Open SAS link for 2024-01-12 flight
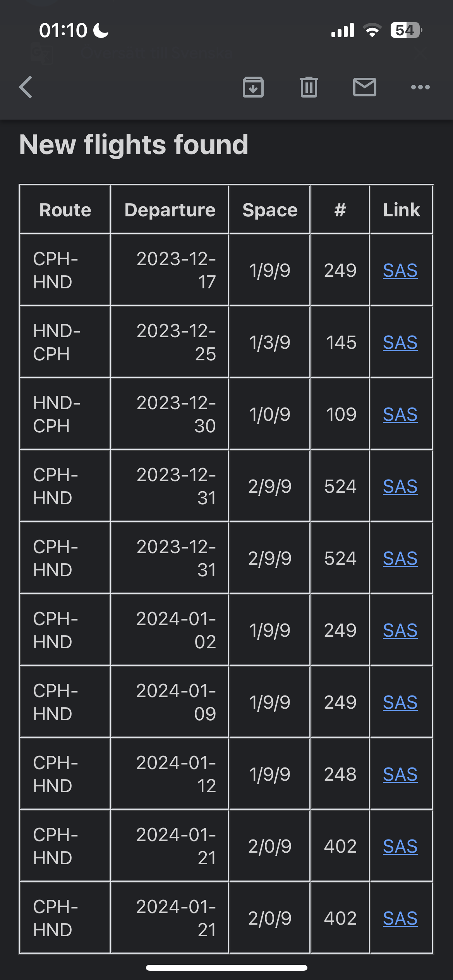This screenshot has height=980, width=453. (400, 774)
